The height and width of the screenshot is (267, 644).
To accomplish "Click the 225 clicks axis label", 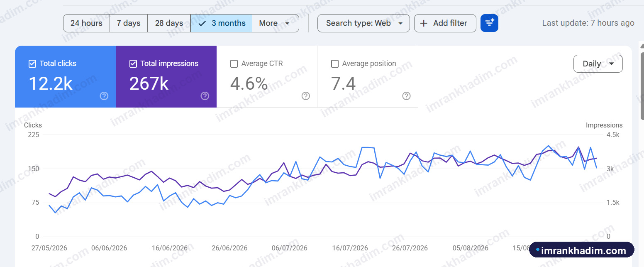I will pos(34,135).
